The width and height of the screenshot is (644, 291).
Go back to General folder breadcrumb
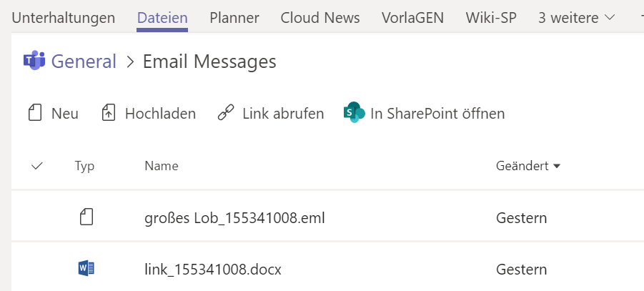84,61
